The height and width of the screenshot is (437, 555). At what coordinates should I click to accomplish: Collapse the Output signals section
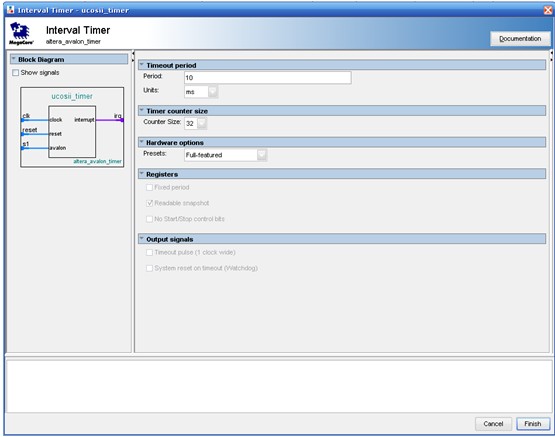pyautogui.click(x=142, y=239)
